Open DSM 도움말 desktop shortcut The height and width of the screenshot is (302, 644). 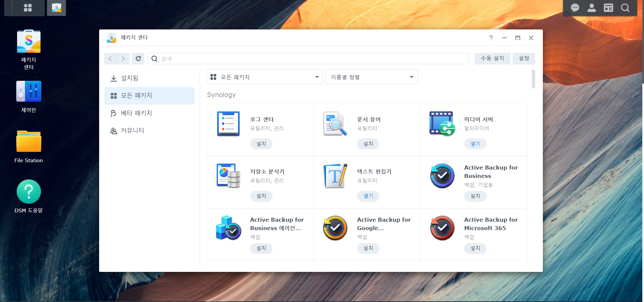(29, 197)
